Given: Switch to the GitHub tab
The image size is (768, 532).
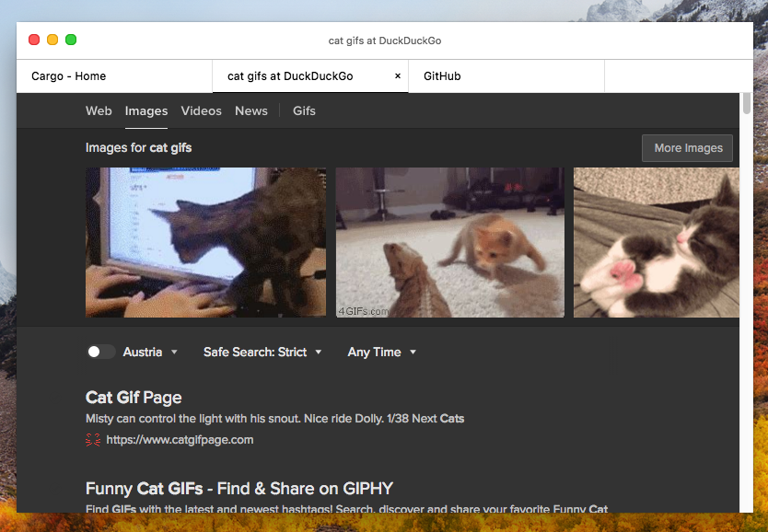Looking at the screenshot, I should (506, 75).
